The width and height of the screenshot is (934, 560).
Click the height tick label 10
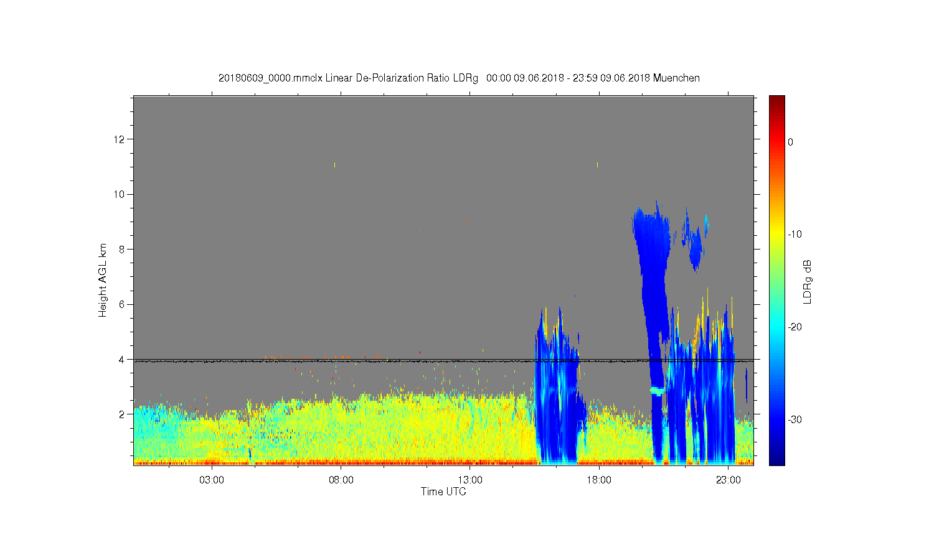tap(119, 194)
